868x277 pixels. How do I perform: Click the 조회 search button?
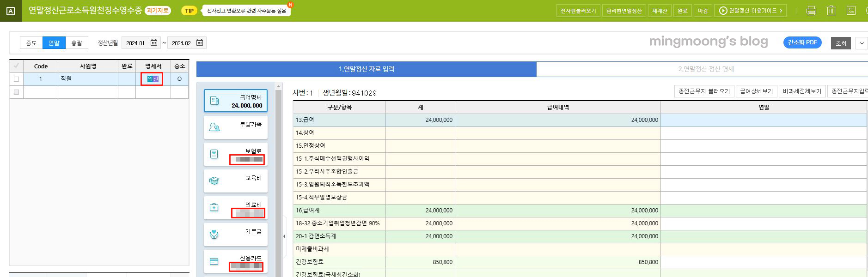pos(841,43)
